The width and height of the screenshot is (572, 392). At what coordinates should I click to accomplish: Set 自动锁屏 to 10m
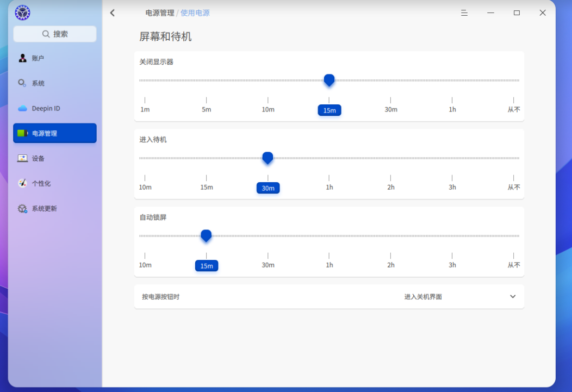(145, 265)
